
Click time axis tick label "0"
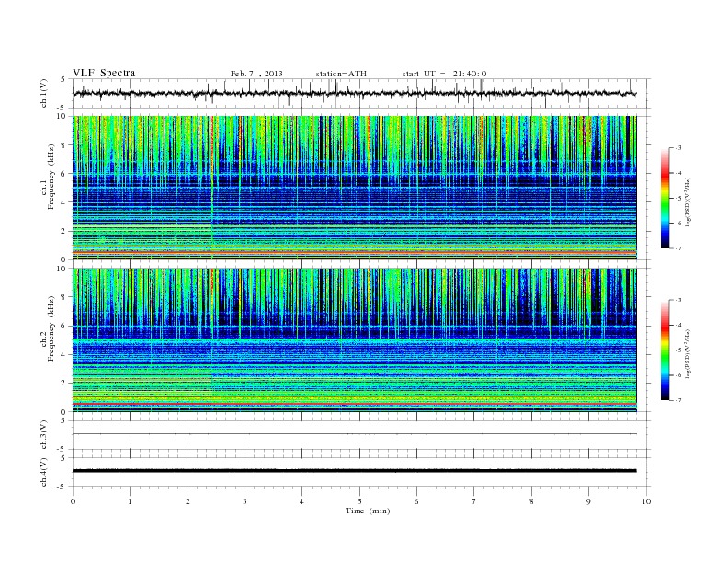[73, 501]
